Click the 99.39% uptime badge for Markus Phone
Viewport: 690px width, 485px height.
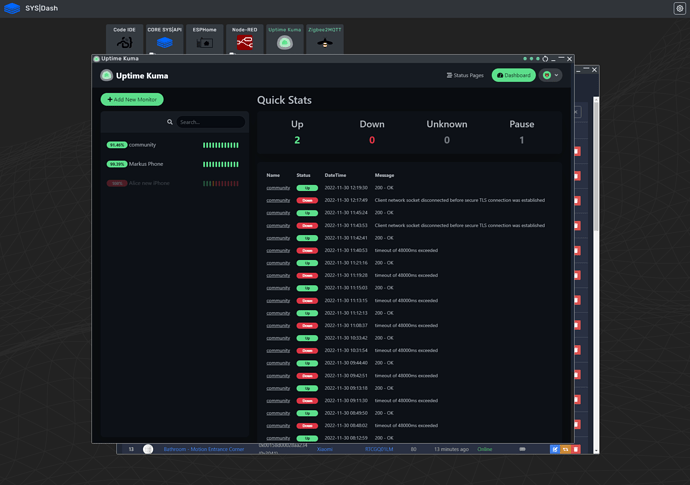[x=117, y=164]
